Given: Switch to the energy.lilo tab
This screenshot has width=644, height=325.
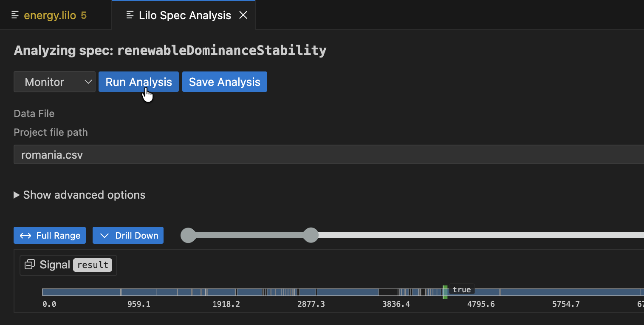Looking at the screenshot, I should (x=55, y=15).
